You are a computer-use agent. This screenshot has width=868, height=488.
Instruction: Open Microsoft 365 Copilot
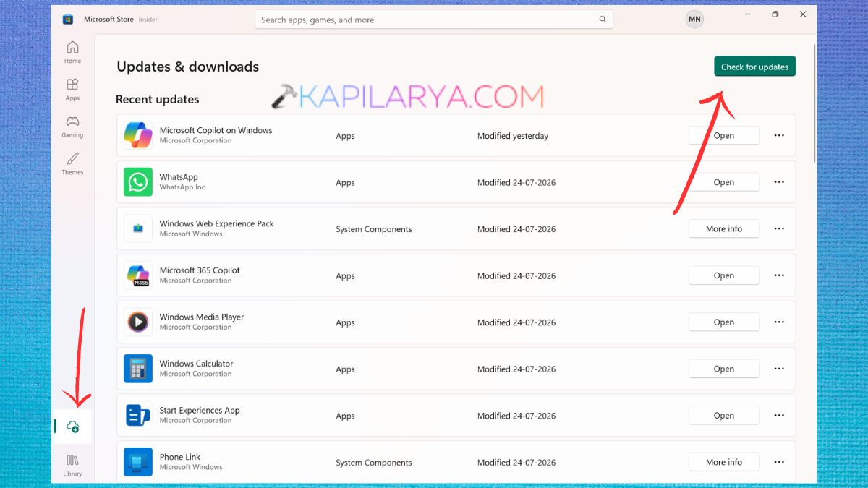(724, 275)
